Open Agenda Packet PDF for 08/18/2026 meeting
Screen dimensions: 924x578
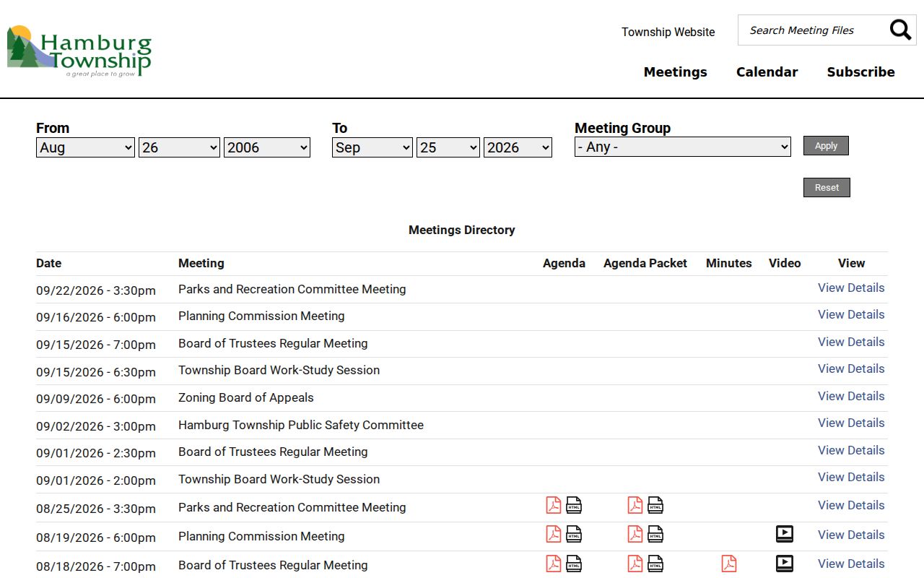[635, 563]
